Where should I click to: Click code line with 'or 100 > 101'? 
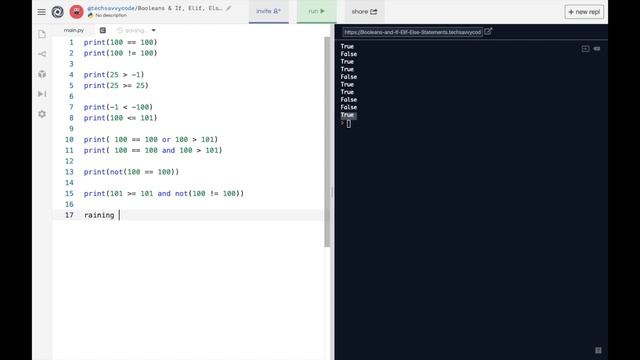click(x=151, y=139)
